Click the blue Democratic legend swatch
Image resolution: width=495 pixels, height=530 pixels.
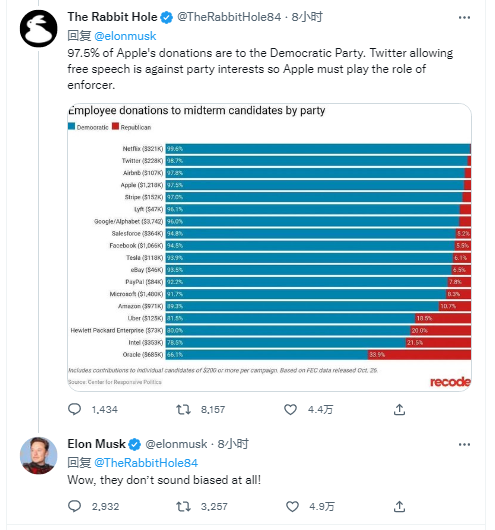tap(71, 126)
